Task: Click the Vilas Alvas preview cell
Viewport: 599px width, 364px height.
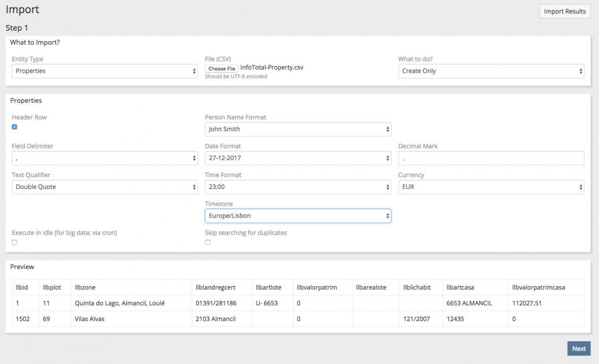Action: coord(90,319)
